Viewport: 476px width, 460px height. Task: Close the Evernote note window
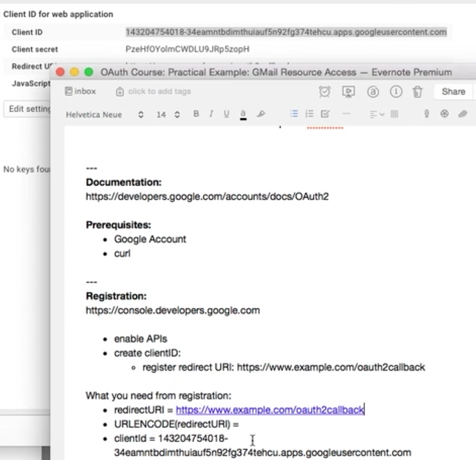pos(60,72)
